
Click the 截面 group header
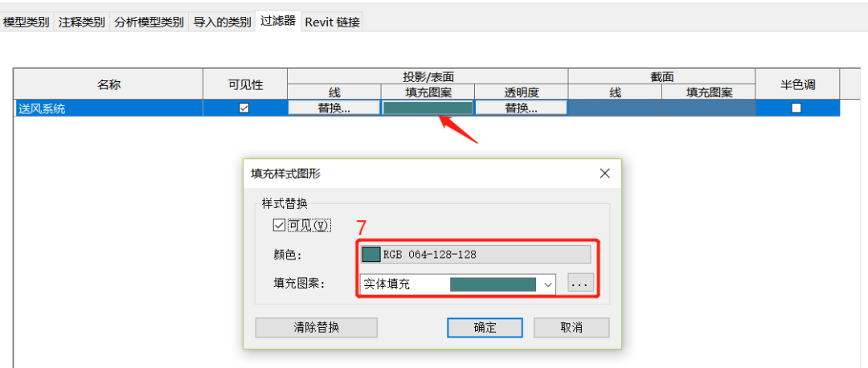coord(662,77)
